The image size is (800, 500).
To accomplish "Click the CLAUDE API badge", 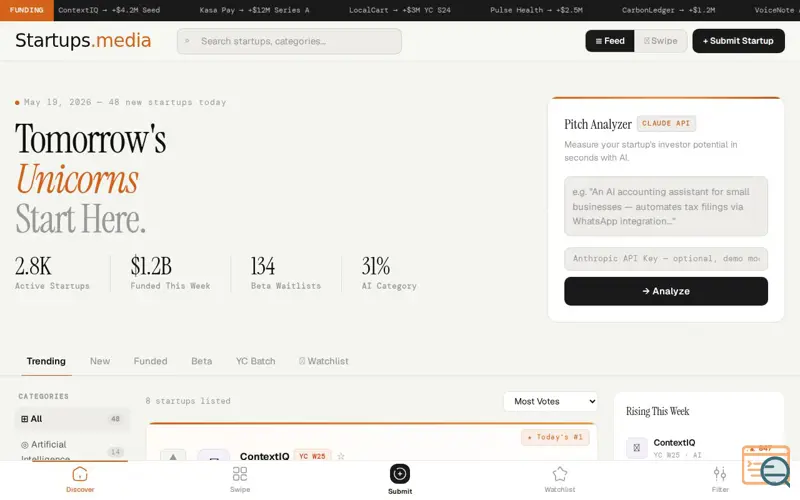I will [x=666, y=123].
